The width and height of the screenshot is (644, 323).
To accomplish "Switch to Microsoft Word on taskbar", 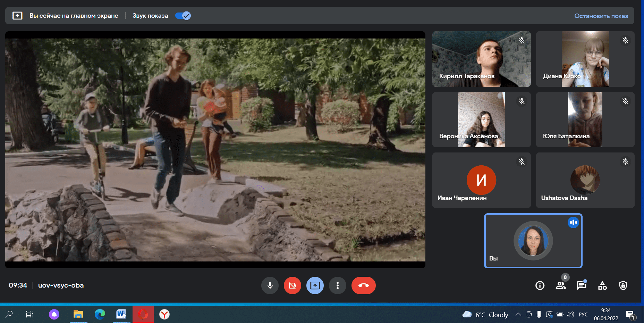I will [x=121, y=314].
